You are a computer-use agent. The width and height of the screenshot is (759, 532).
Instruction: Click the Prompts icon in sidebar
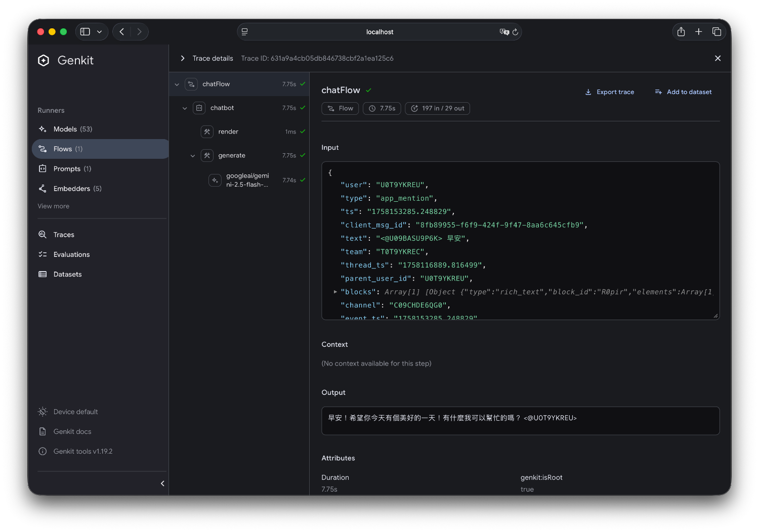click(x=43, y=168)
